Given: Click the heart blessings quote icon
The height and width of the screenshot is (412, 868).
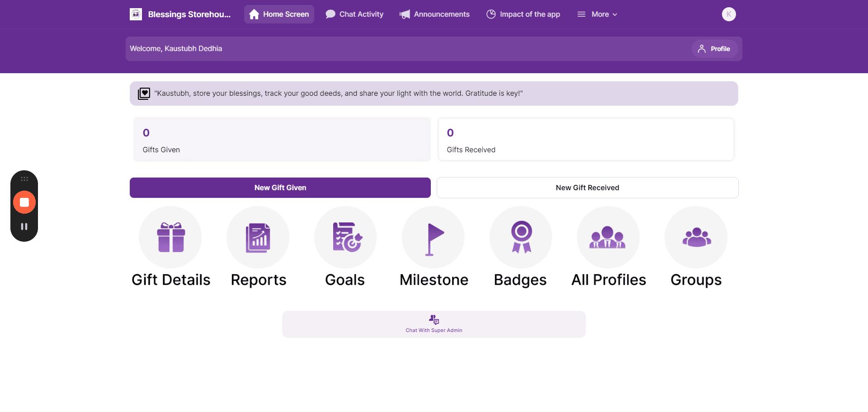Looking at the screenshot, I should coord(144,94).
